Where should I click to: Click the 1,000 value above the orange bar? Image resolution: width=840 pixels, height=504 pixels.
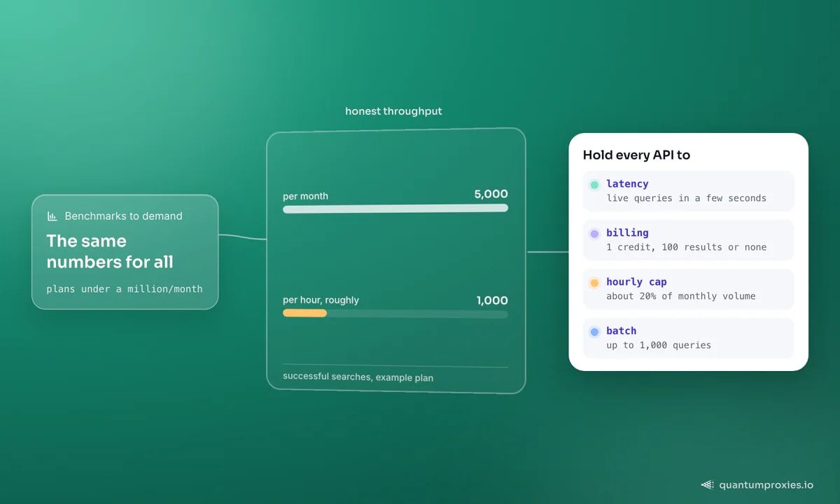click(x=492, y=300)
